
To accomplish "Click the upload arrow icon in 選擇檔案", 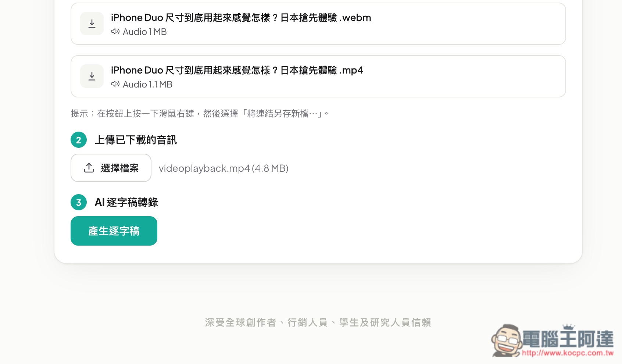I will coord(89,168).
